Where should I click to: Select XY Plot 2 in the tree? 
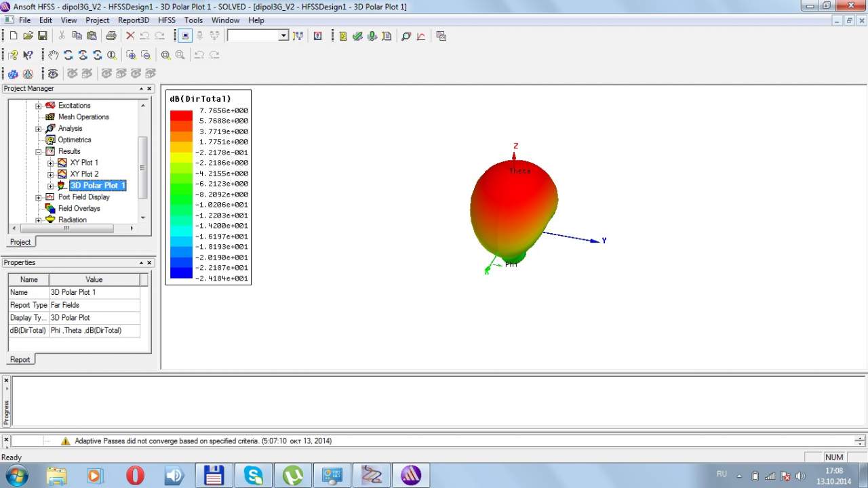tap(84, 174)
